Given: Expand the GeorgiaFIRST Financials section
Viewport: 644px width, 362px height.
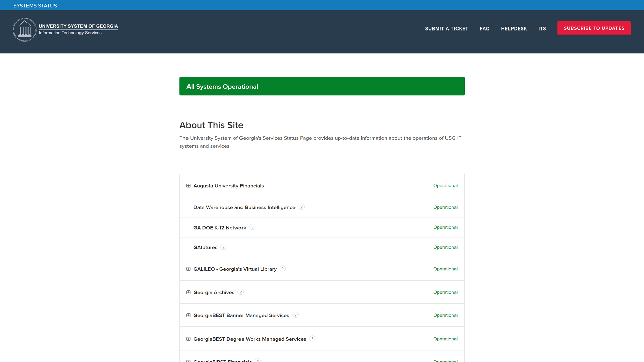Looking at the screenshot, I should (188, 361).
